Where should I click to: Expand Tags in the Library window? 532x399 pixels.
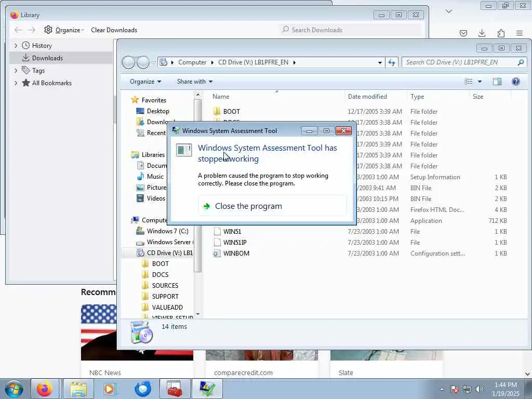(16, 71)
